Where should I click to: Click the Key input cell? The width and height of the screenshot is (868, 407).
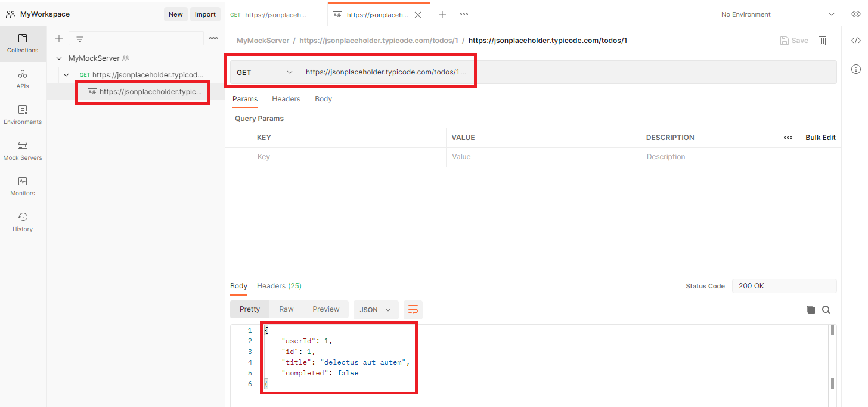point(349,157)
